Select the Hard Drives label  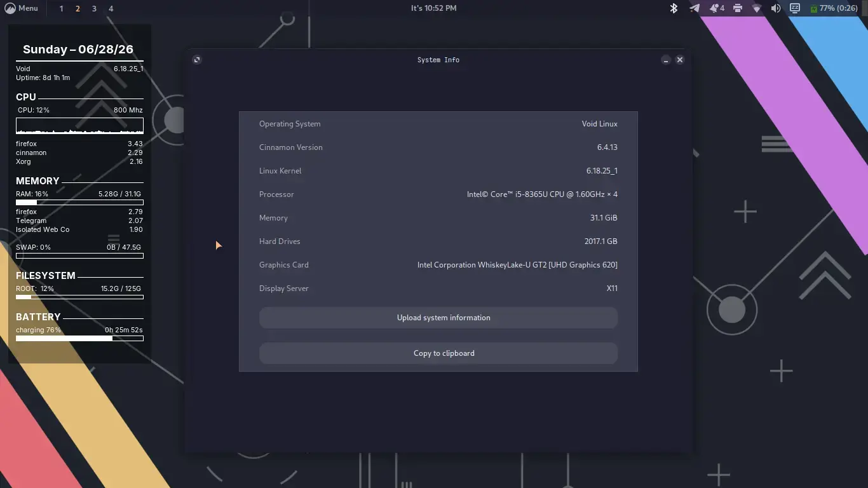pos(280,241)
